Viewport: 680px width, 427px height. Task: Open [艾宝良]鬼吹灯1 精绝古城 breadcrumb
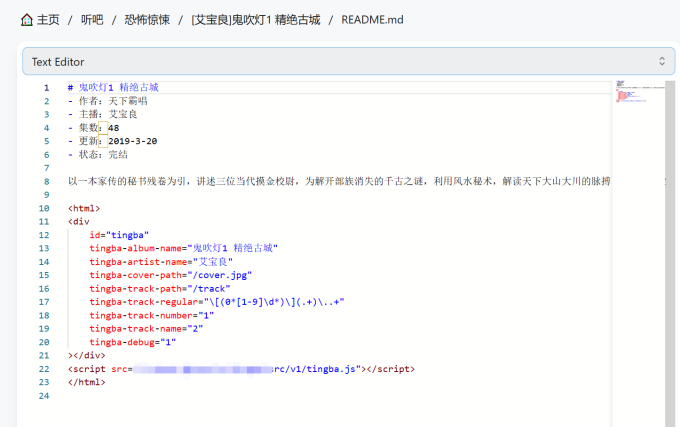[255, 20]
